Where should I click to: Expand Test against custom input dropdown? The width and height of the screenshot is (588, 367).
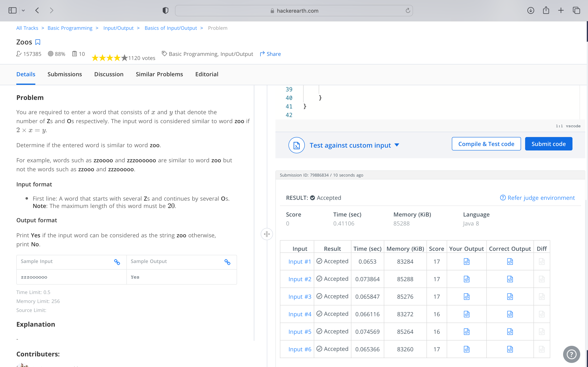pyautogui.click(x=397, y=145)
